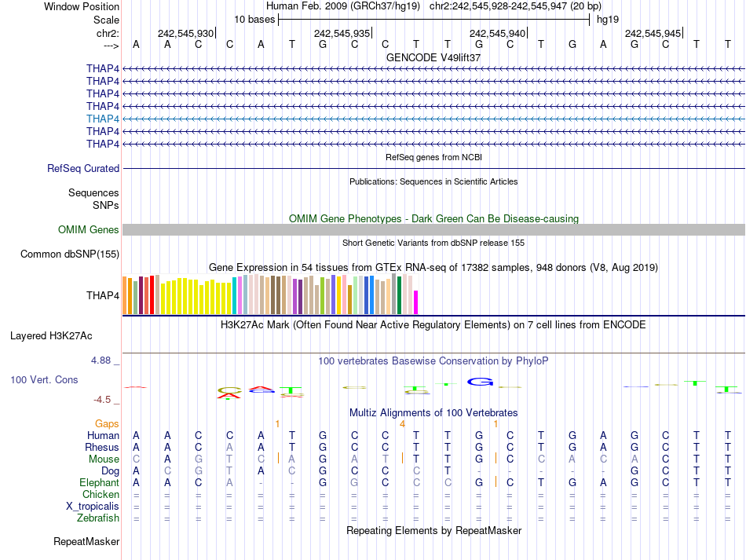Click the Gaps row label
Image resolution: width=746 pixels, height=560 pixels.
pos(107,423)
